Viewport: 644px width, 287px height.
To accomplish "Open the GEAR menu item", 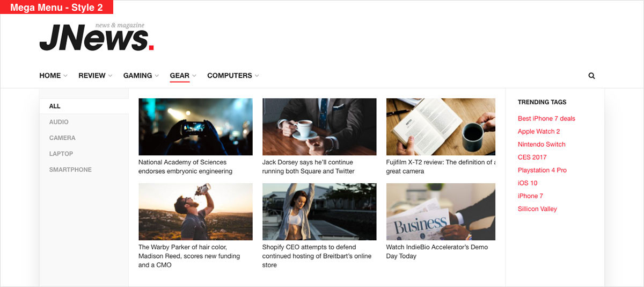I will [180, 76].
